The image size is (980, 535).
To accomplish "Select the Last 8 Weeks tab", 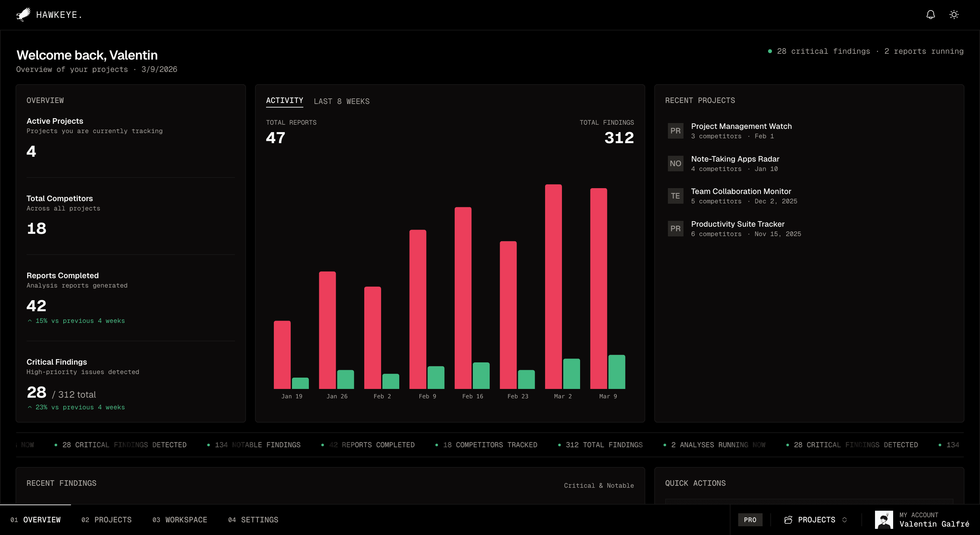I will 341,101.
